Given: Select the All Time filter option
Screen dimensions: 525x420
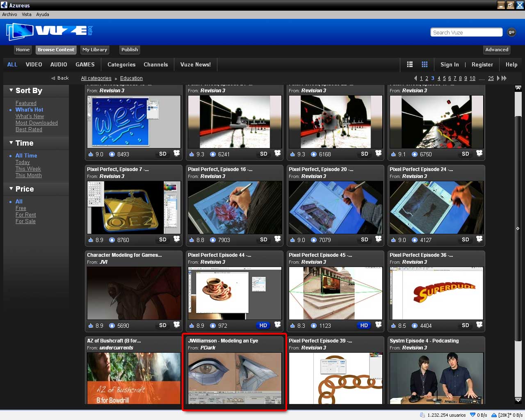Looking at the screenshot, I should (x=26, y=156).
